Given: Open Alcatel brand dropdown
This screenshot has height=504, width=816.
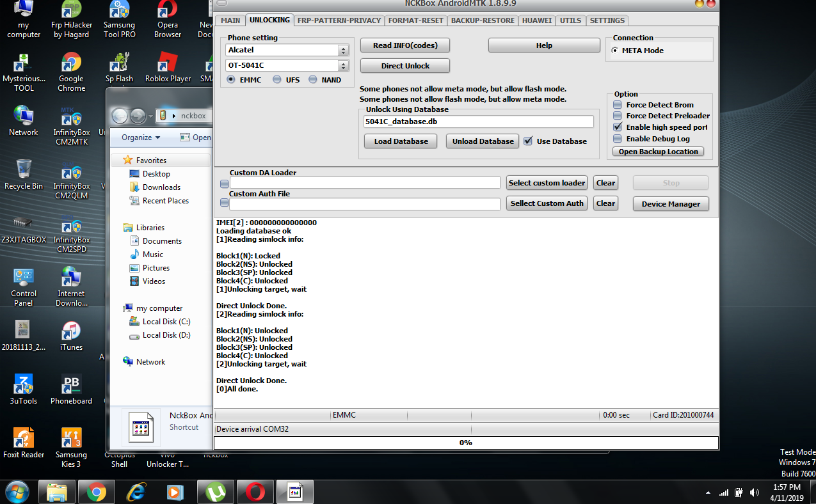Looking at the screenshot, I should click(x=287, y=50).
